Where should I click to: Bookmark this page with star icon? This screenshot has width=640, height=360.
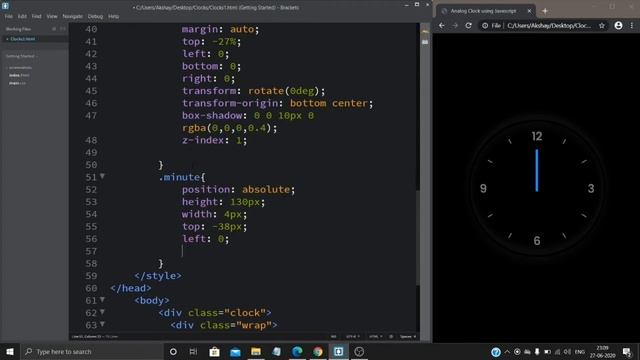[x=602, y=25]
